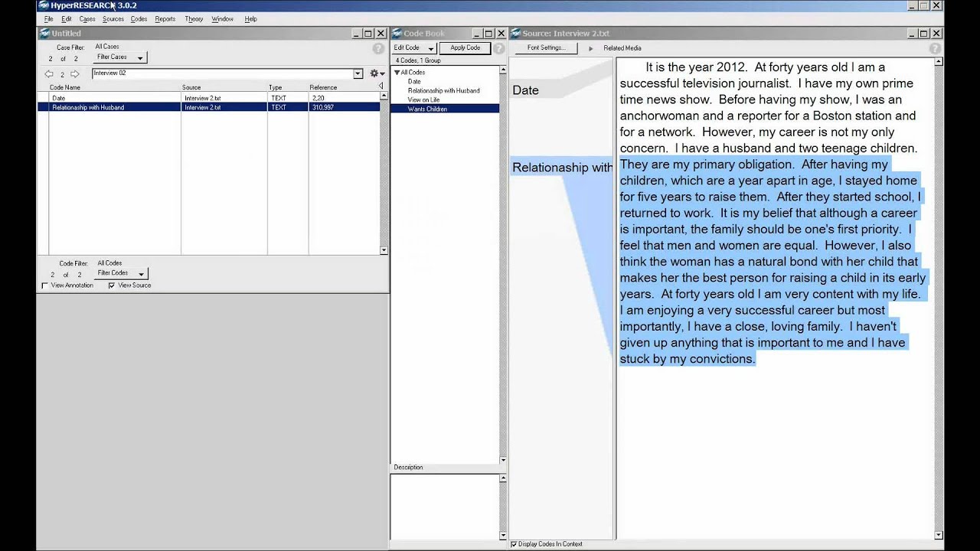Screen dimensions: 980x551
Task: Open the Theory menu
Action: pos(194,19)
